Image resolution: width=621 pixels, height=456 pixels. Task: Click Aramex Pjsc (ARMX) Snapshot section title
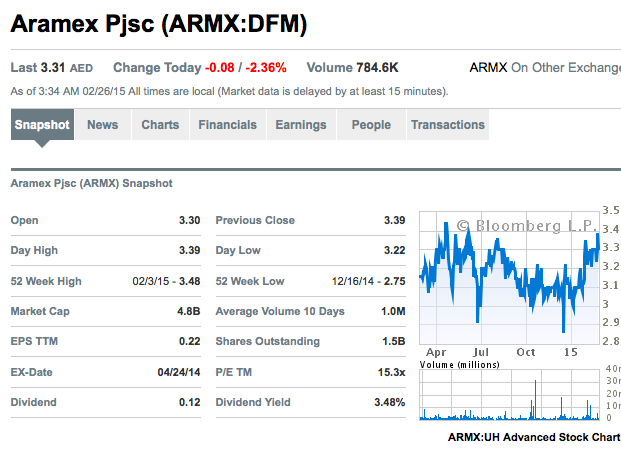pyautogui.click(x=91, y=183)
